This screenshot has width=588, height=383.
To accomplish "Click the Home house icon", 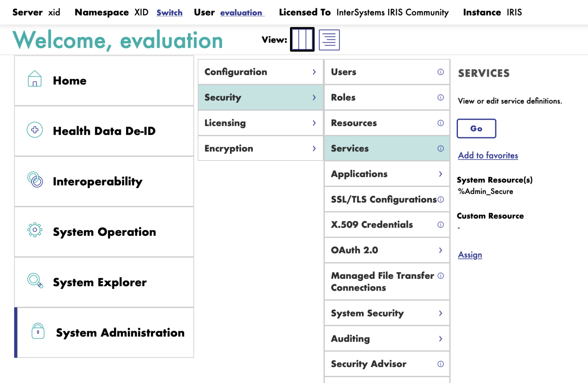I will (x=35, y=79).
